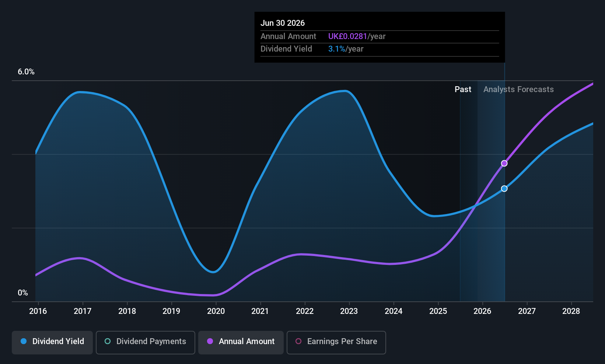The width and height of the screenshot is (605, 364).
Task: Click the 3.1% dividend yield value
Action: pos(336,49)
